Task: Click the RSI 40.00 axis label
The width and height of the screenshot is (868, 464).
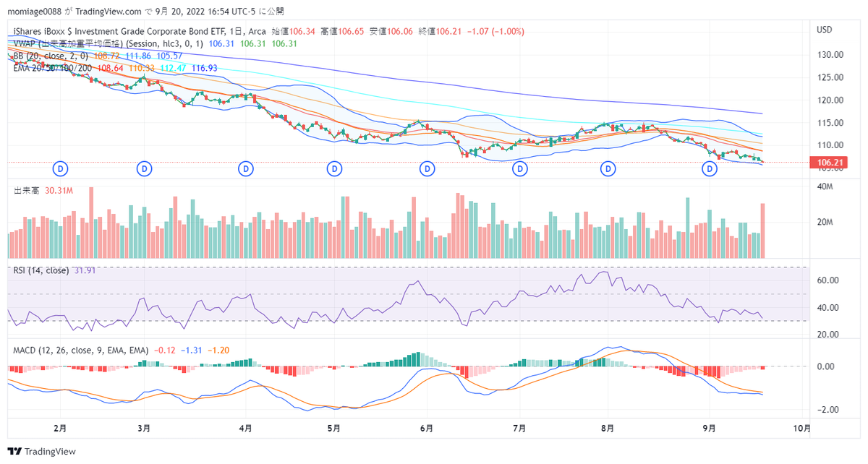Action: point(827,307)
